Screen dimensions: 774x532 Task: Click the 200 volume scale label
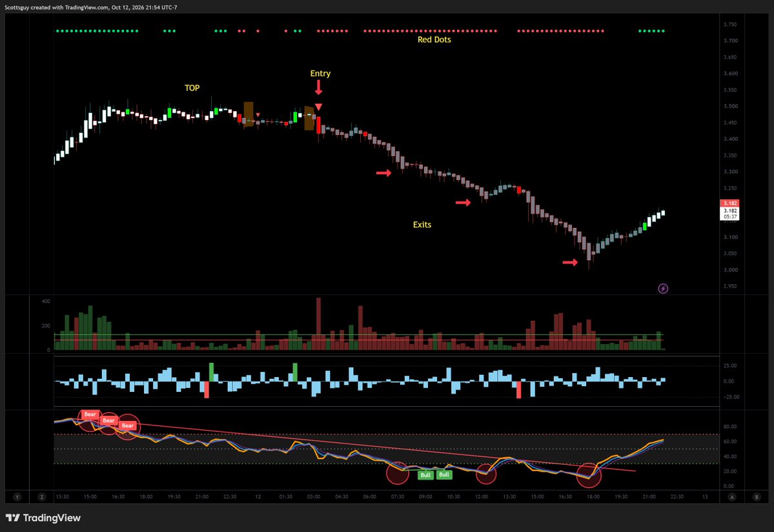[46, 325]
